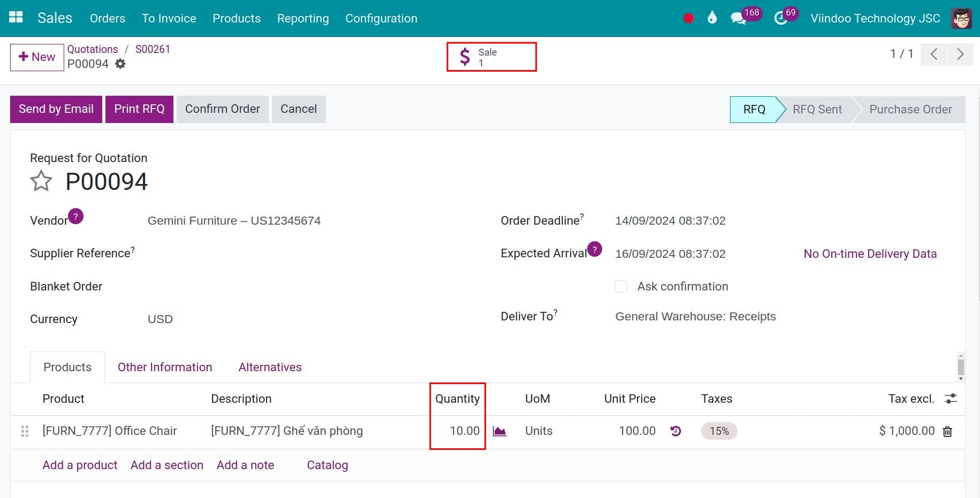Screen dimensions: 980x498
Task: Click the New button
Action: pyautogui.click(x=37, y=57)
